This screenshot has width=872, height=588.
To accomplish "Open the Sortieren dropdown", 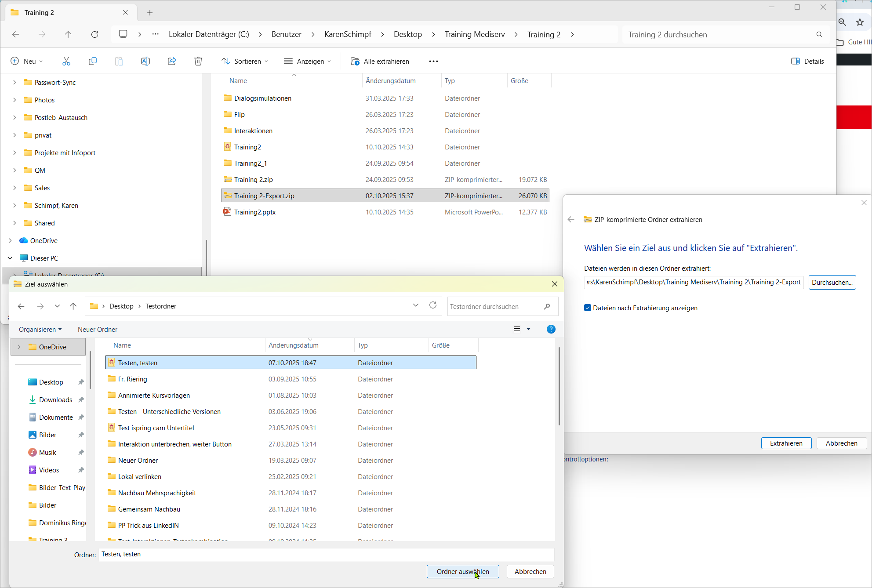I will point(245,61).
